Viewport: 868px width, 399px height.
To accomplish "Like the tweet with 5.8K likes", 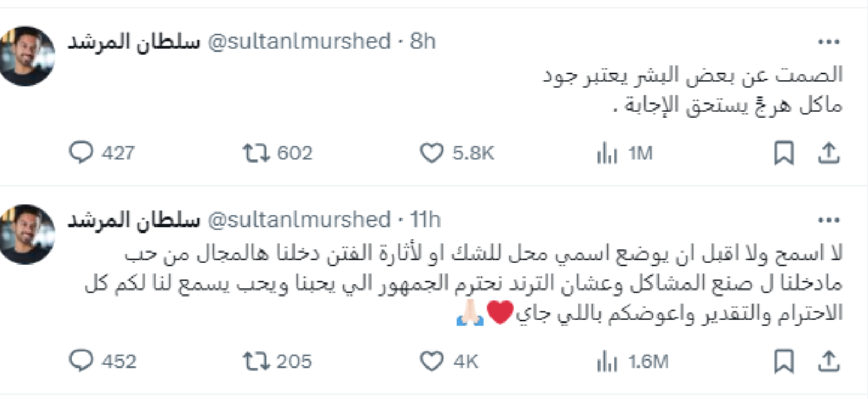I will [432, 153].
